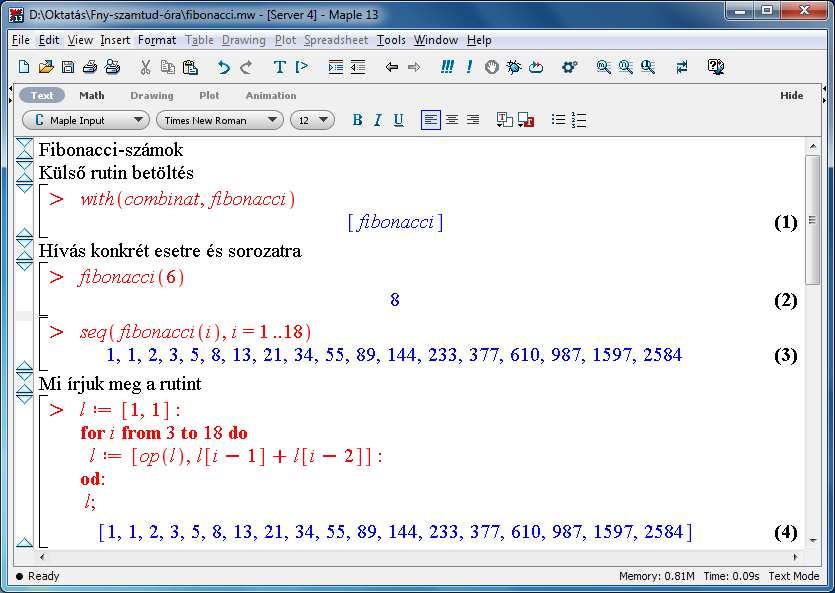
Task: Click the third zoom magnifier icon
Action: [648, 67]
